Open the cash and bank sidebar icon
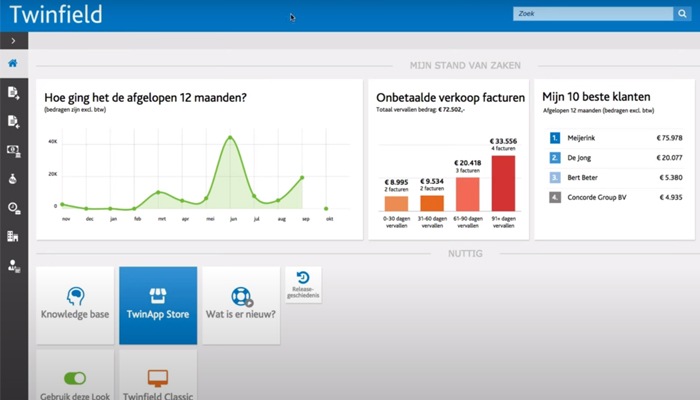This screenshot has height=400, width=700. [13, 151]
